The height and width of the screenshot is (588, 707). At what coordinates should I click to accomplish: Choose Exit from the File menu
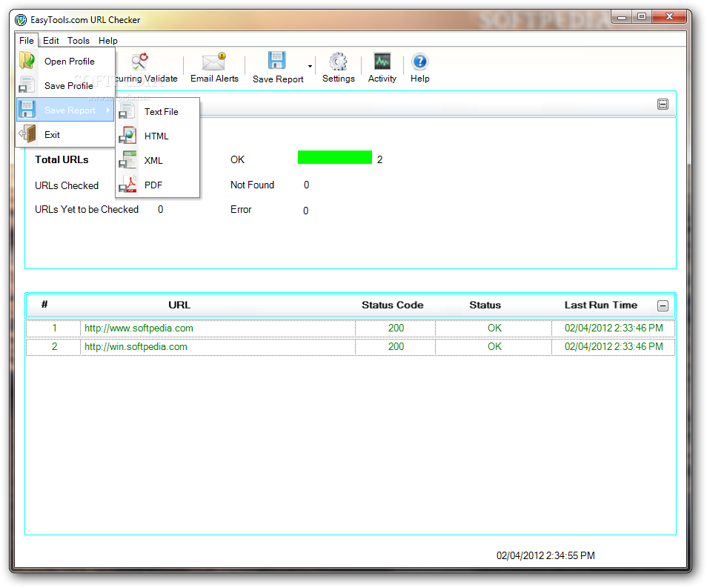(66, 134)
